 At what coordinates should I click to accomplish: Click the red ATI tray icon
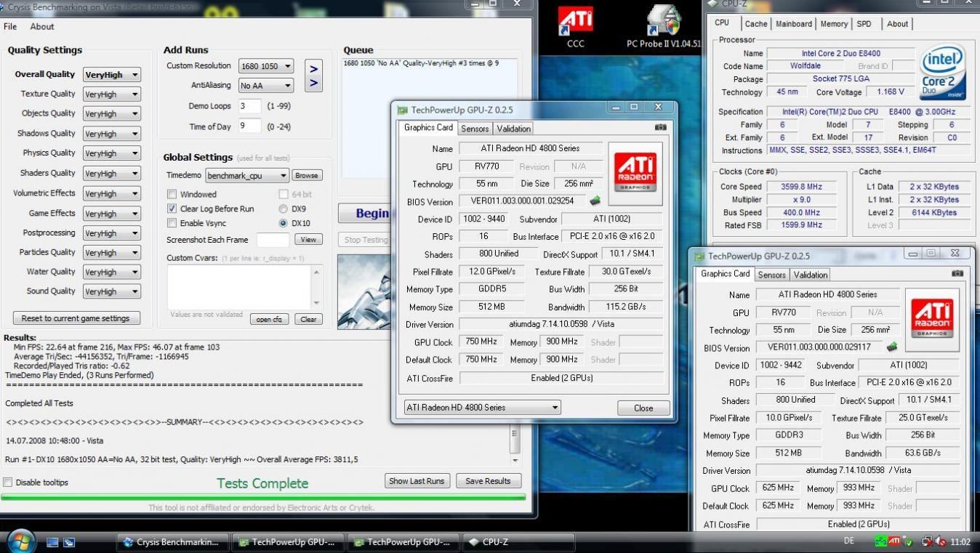point(895,541)
